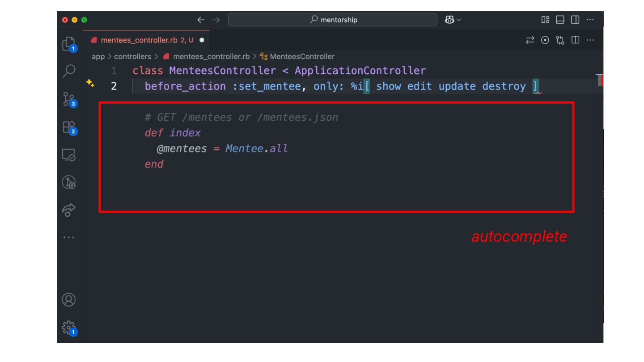Screen dimensions: 644x362
Task: Click the suggested Mentee.all text
Action: [257, 148]
